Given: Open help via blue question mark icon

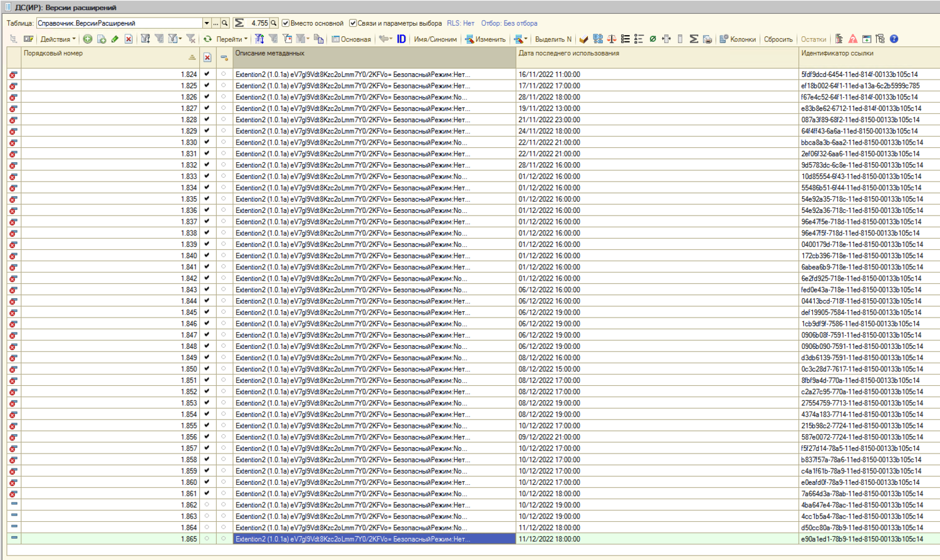Looking at the screenshot, I should [x=894, y=39].
